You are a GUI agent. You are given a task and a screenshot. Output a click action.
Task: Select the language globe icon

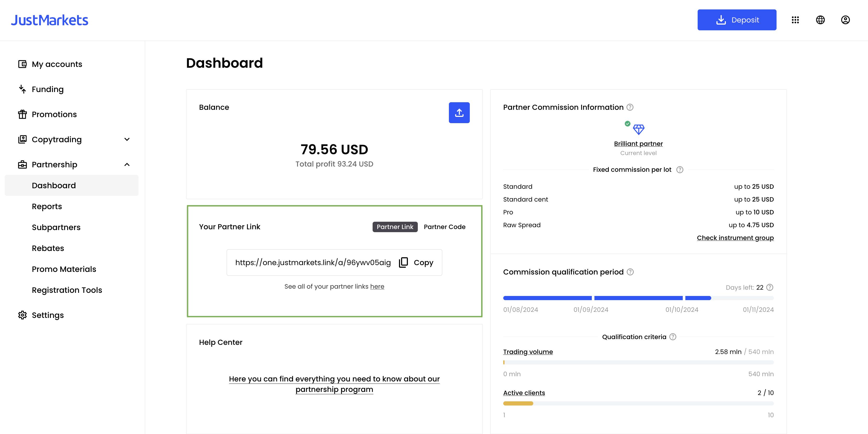[820, 20]
